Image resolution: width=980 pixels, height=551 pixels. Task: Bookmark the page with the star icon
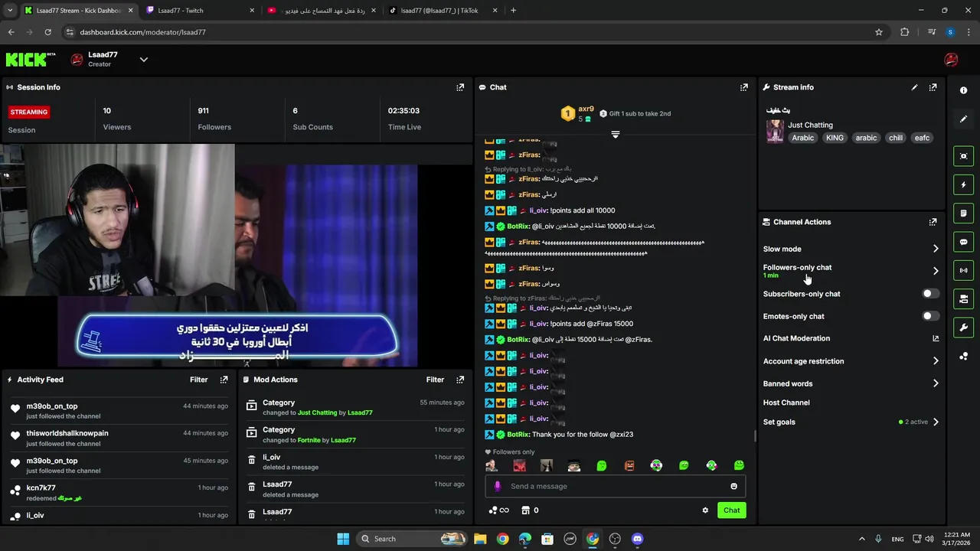[879, 32]
